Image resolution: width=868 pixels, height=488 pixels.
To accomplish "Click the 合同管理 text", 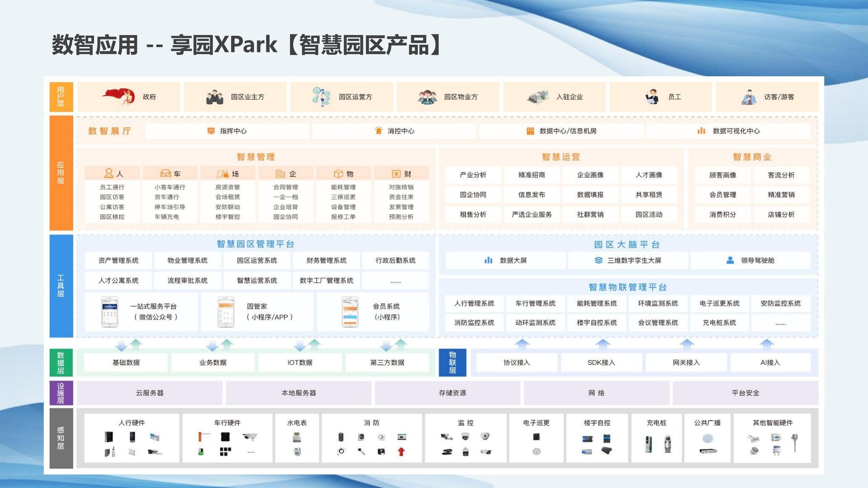I will click(x=286, y=187).
